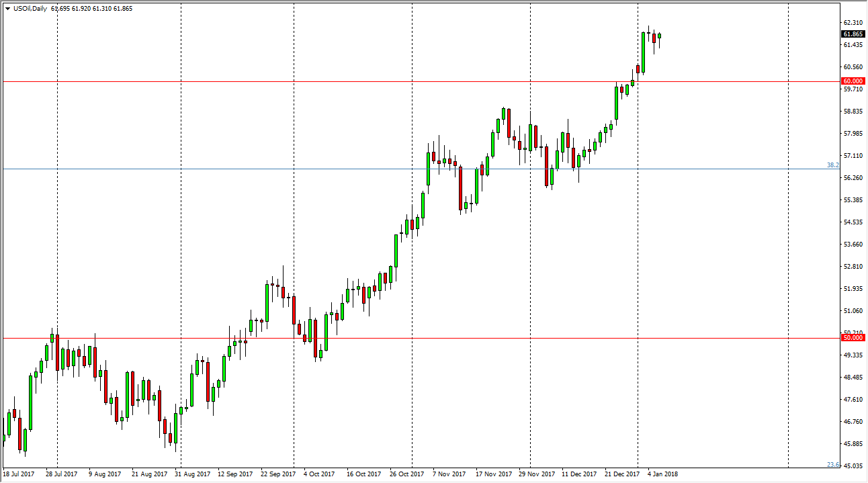Viewport: 868px width, 483px height.
Task: Click the 57.985 value on price axis
Action: (x=852, y=134)
